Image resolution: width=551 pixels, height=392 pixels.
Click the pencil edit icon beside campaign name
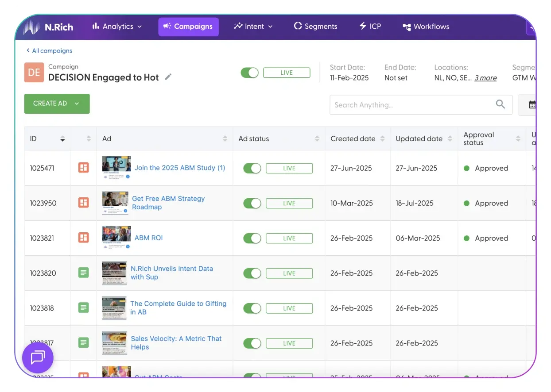coord(168,77)
